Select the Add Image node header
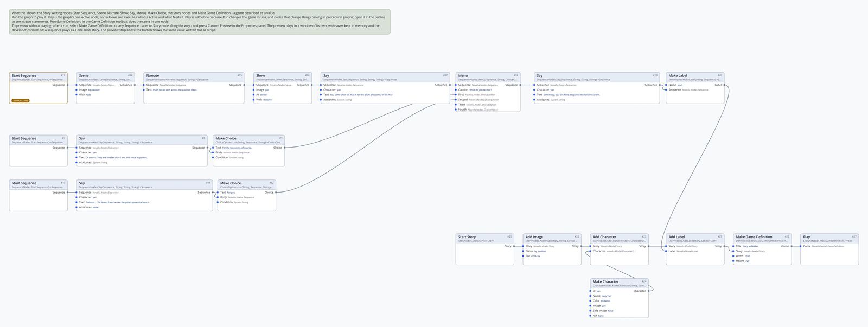868x327 pixels. 552,238
